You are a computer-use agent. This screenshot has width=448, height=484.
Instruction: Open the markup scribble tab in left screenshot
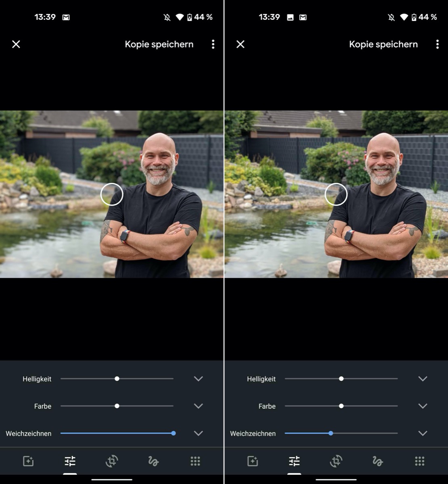click(153, 461)
